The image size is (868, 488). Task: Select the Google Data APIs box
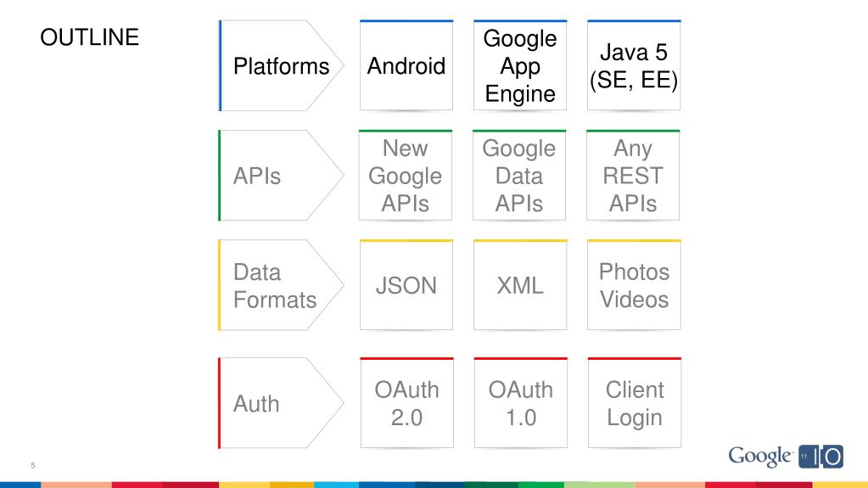(x=519, y=175)
